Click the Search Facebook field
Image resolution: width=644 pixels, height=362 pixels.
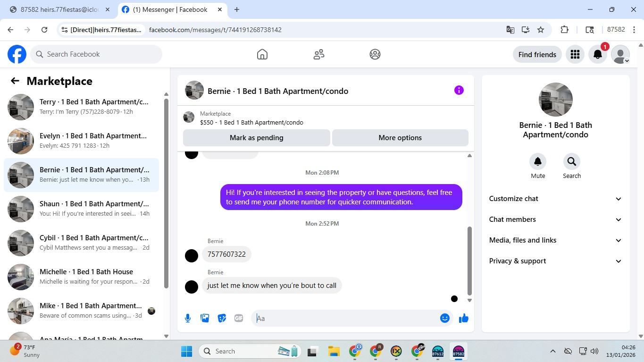coord(96,54)
